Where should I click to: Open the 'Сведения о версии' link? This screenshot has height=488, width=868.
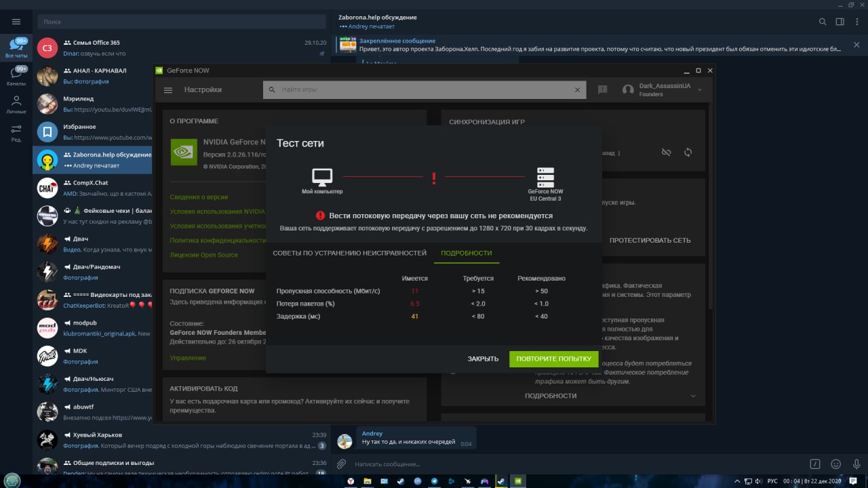[199, 197]
